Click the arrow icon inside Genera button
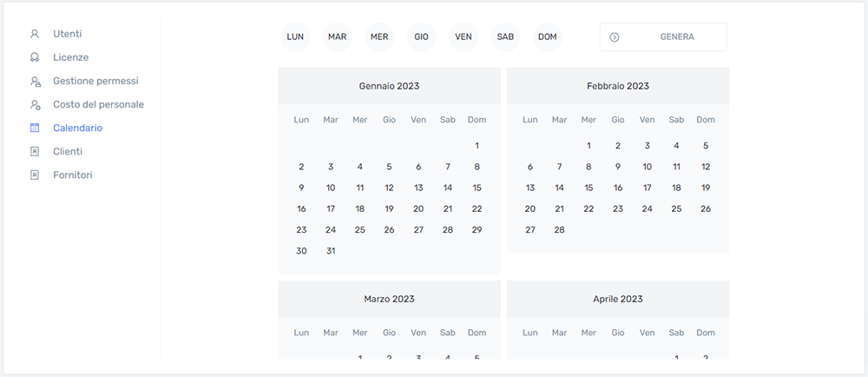Screen dimensions: 868x377 [614, 37]
